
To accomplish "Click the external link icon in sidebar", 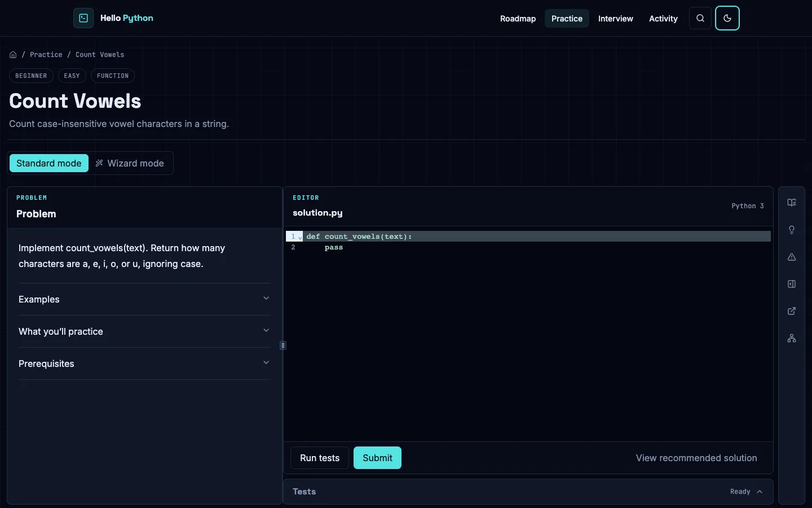I will (792, 311).
